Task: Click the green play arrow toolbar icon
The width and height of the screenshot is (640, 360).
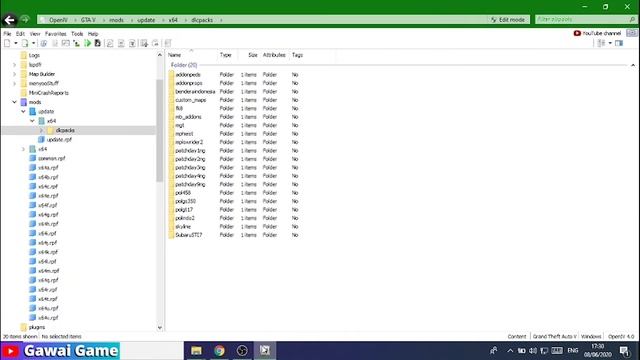Action: [87, 43]
